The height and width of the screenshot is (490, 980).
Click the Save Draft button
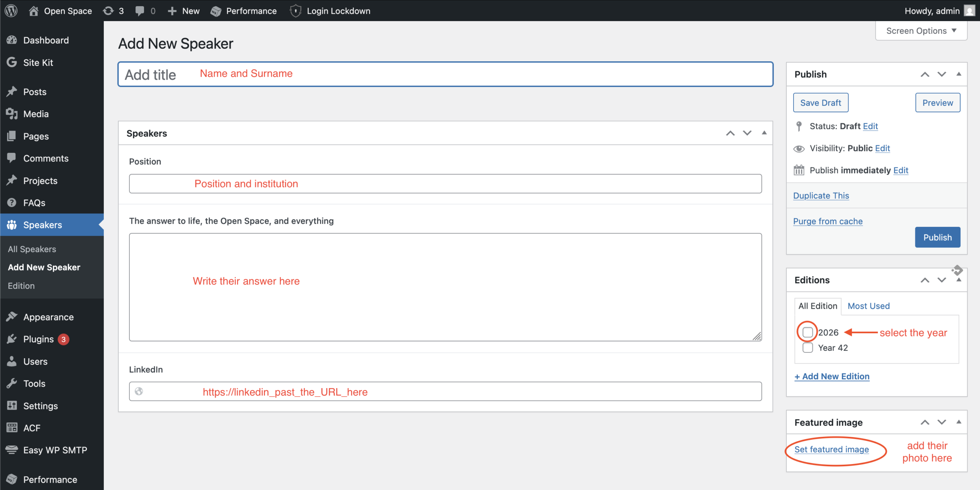[x=821, y=103]
